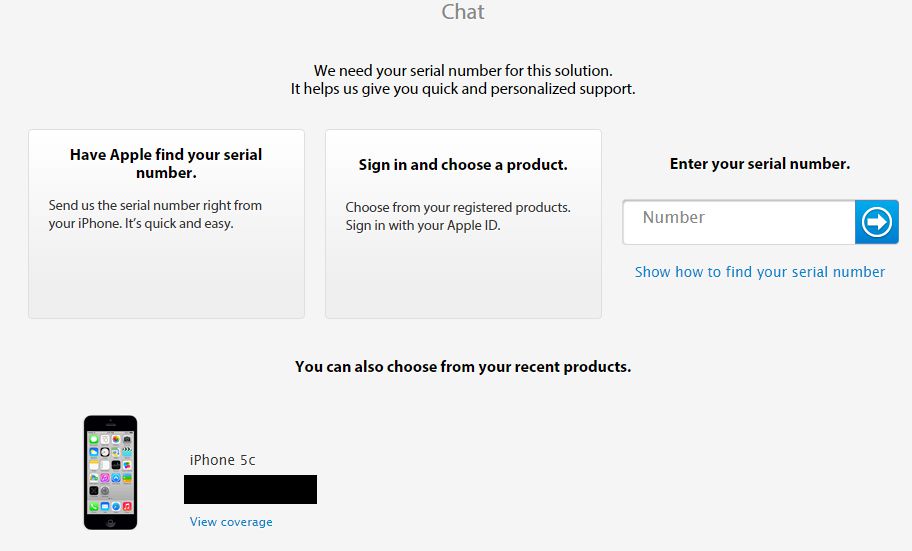Click the Chat page heading

click(463, 12)
